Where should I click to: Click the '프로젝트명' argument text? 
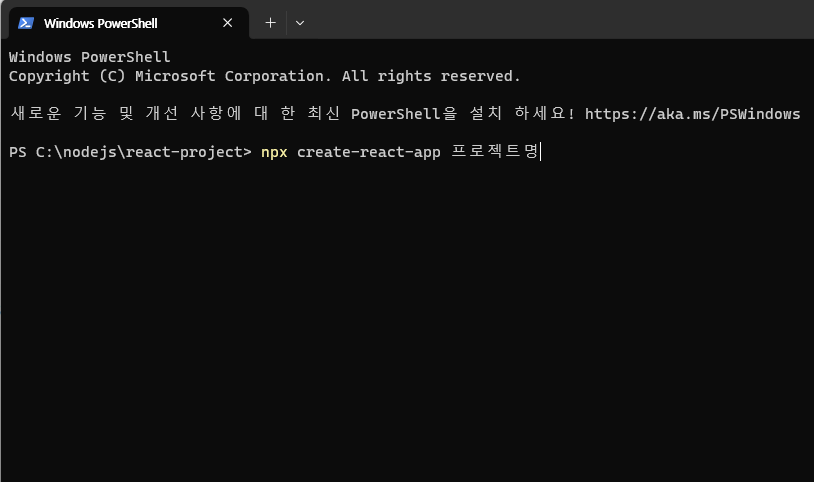495,151
